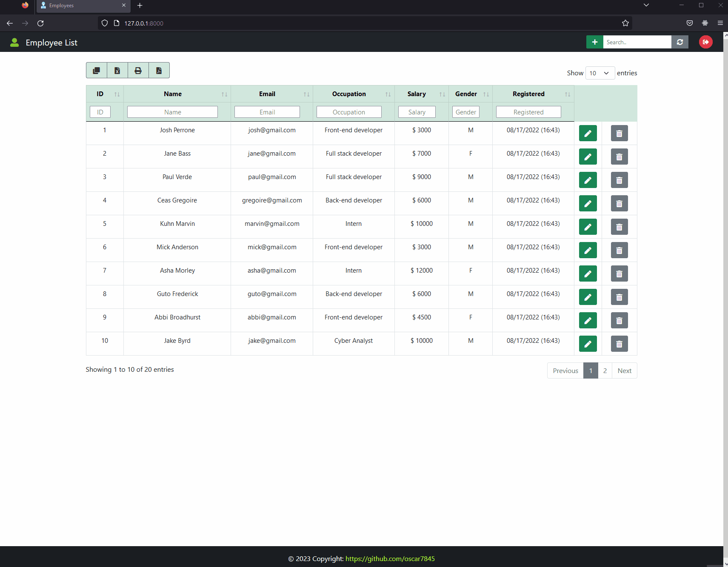The width and height of the screenshot is (728, 567).
Task: Click the Next pagination button
Action: tap(624, 371)
